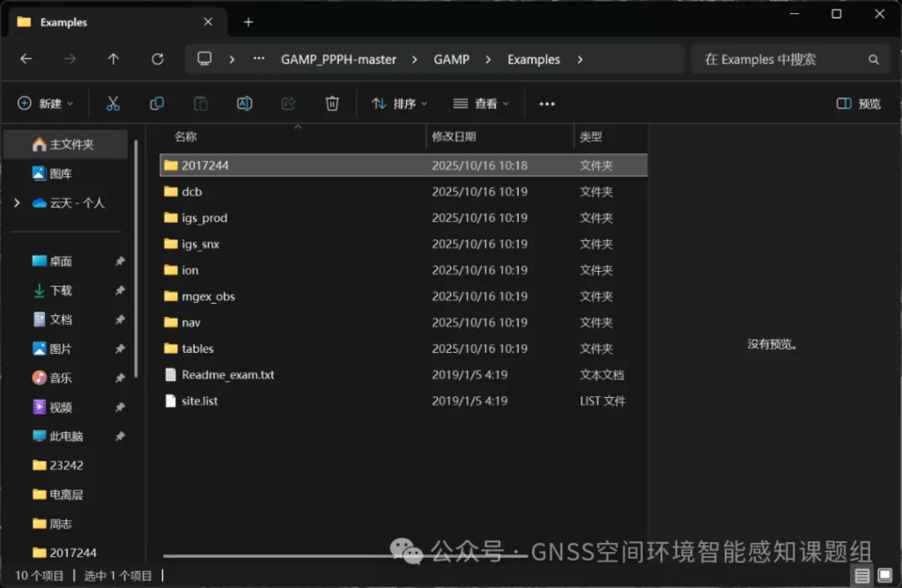This screenshot has width=902, height=588.
Task: Switch to the large thumbnails view
Action: 883,575
